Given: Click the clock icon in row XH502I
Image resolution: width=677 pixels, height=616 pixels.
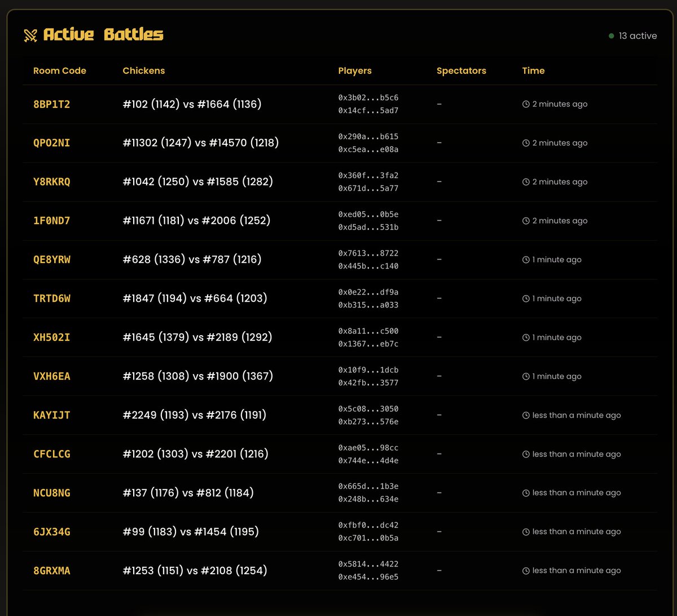Looking at the screenshot, I should 526,338.
